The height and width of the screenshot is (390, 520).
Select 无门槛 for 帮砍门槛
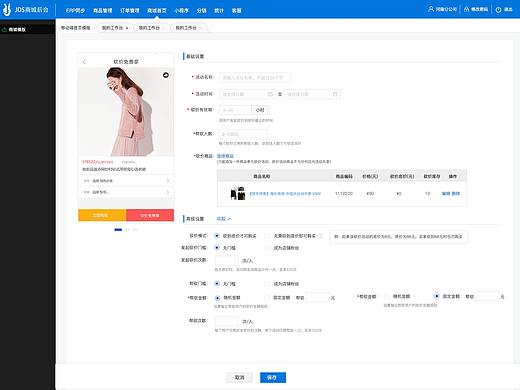(x=217, y=284)
